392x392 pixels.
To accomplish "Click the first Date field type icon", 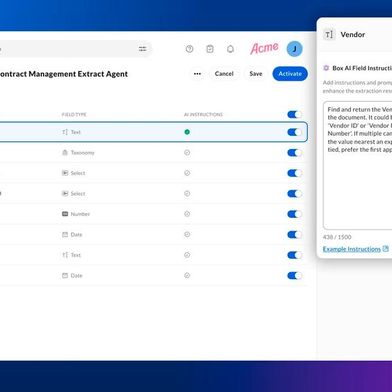I will pos(65,235).
